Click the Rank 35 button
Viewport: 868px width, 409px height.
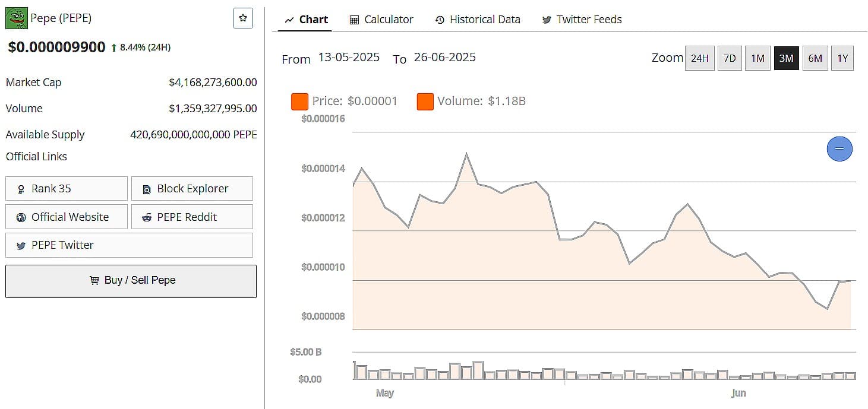tap(67, 189)
